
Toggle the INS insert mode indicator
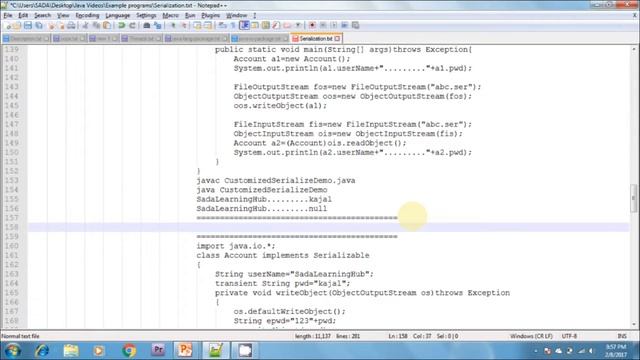622,336
